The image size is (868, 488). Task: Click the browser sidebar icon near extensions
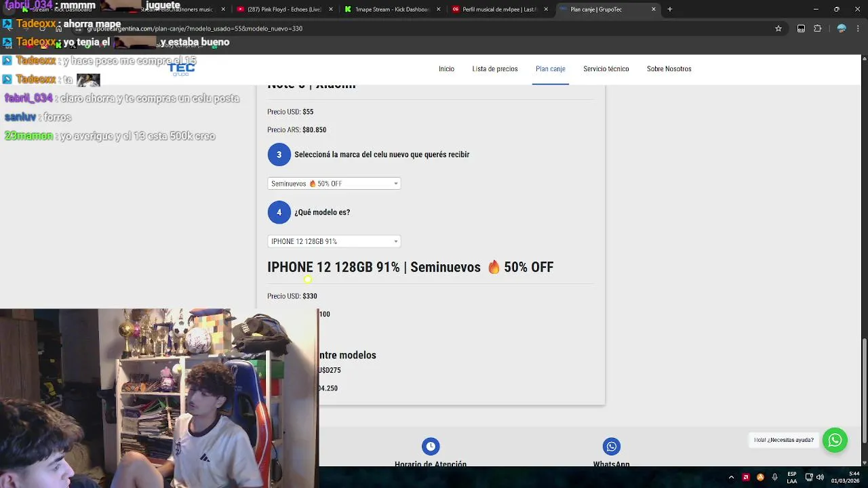tap(801, 28)
